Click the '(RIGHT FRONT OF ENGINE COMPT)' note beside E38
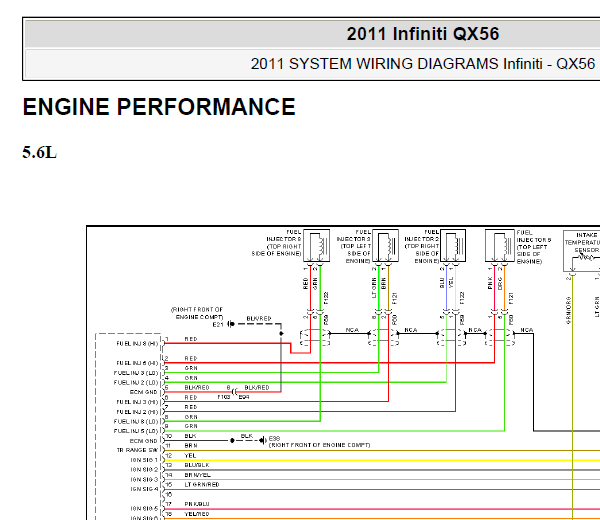Image resolution: width=600 pixels, height=520 pixels. click(320, 445)
